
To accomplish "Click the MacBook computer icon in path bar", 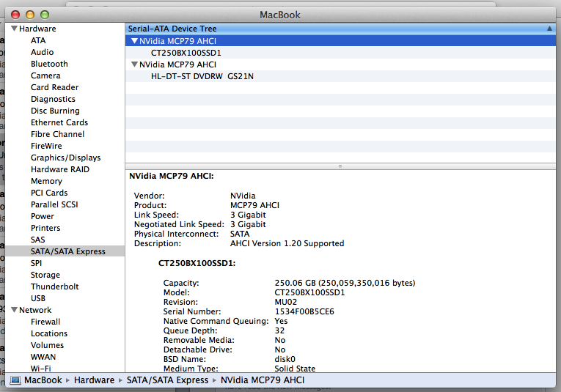I will pyautogui.click(x=15, y=380).
